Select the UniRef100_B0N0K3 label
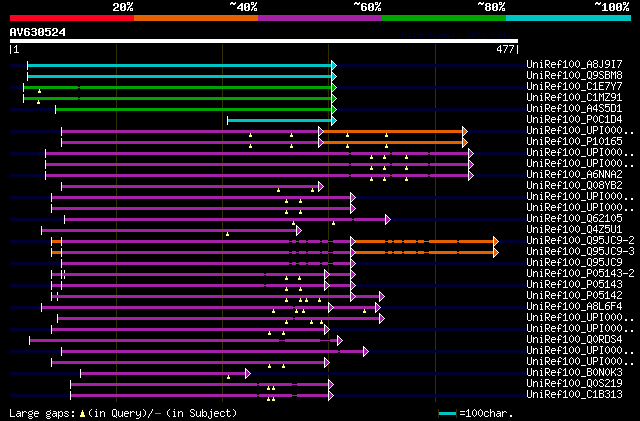This screenshot has width=640, height=421. tap(574, 373)
